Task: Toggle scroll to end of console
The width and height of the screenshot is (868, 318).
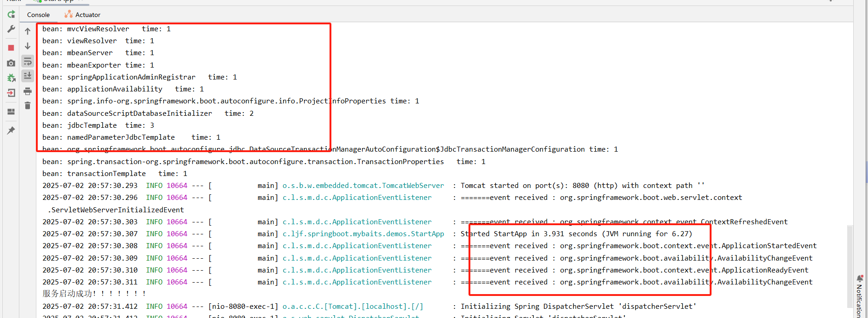Action: pyautogui.click(x=28, y=76)
